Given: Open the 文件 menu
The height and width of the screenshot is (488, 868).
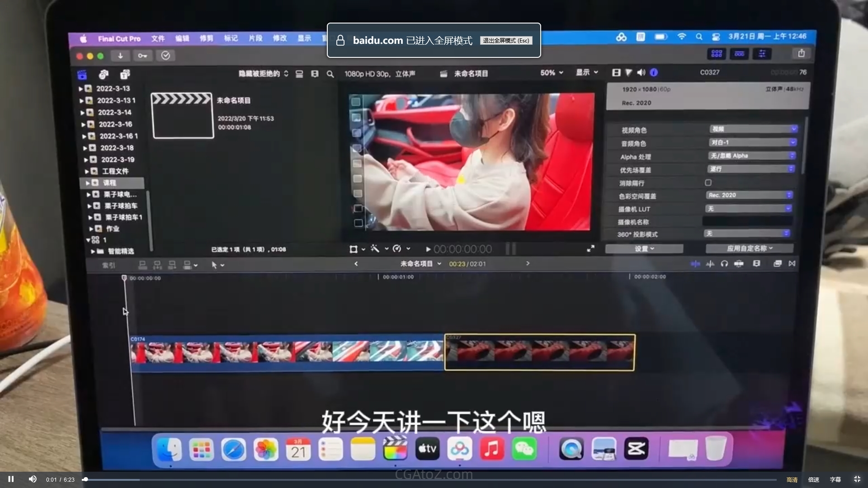Looking at the screenshot, I should 158,38.
